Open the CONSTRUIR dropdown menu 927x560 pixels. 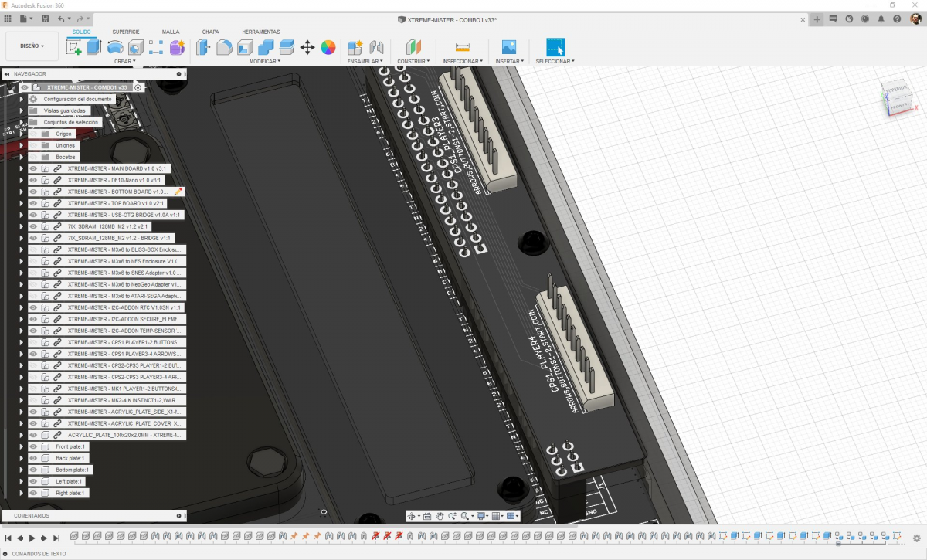413,61
